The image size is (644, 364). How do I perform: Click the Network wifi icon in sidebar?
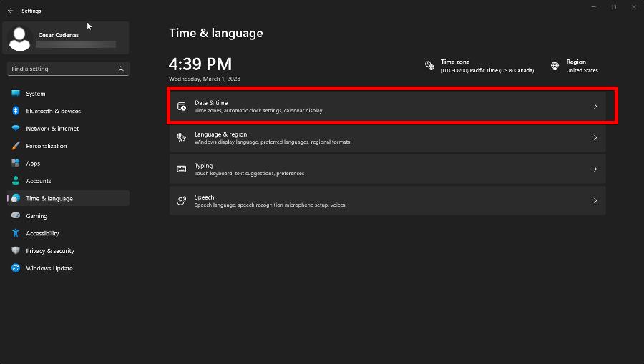coord(16,128)
